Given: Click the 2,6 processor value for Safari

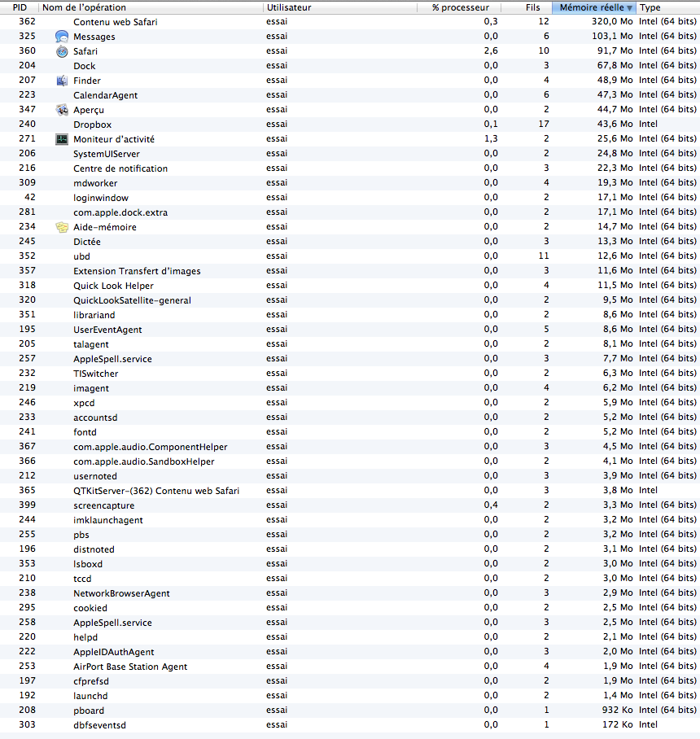Looking at the screenshot, I should click(x=491, y=51).
